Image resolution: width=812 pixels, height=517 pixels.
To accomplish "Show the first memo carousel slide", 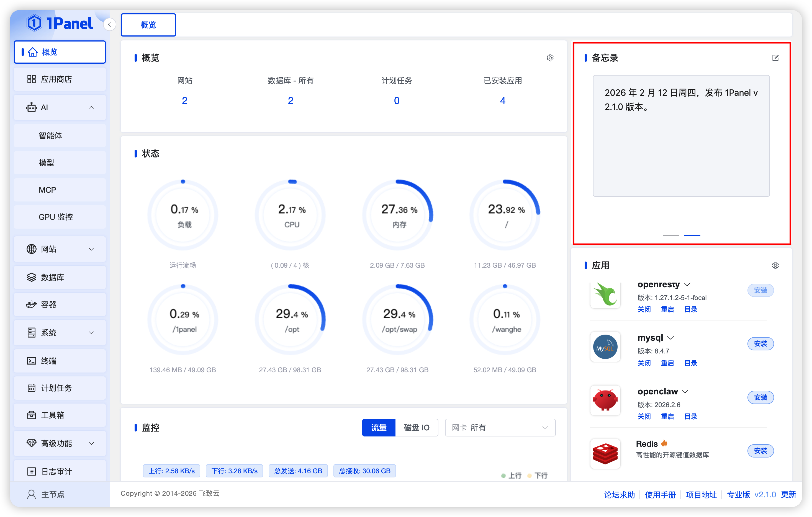I will click(x=670, y=236).
